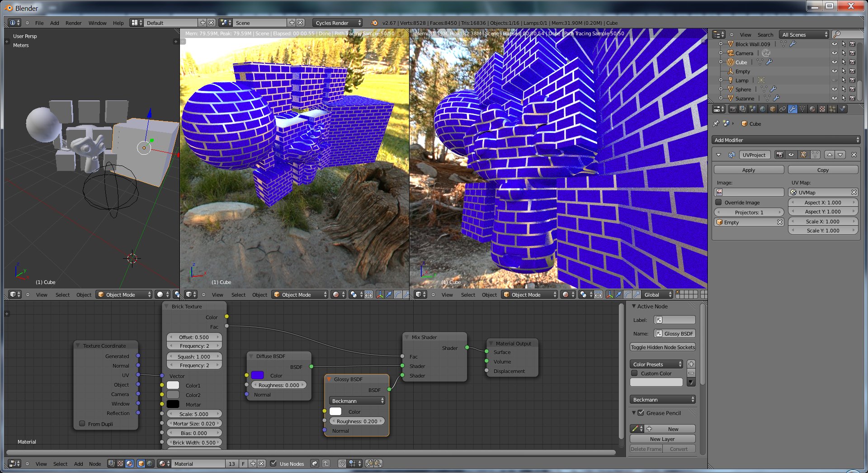
Task: Open the Texture properties tab checker icon
Action: point(822,109)
